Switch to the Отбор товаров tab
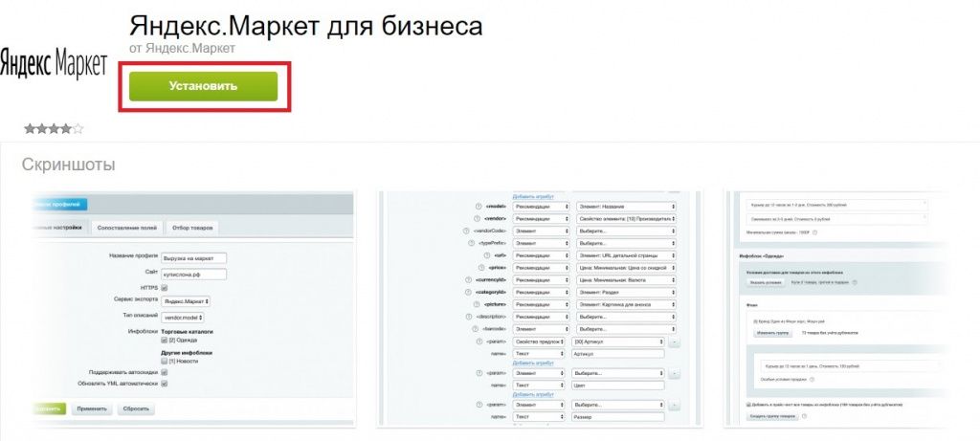The image size is (980, 441). click(191, 228)
